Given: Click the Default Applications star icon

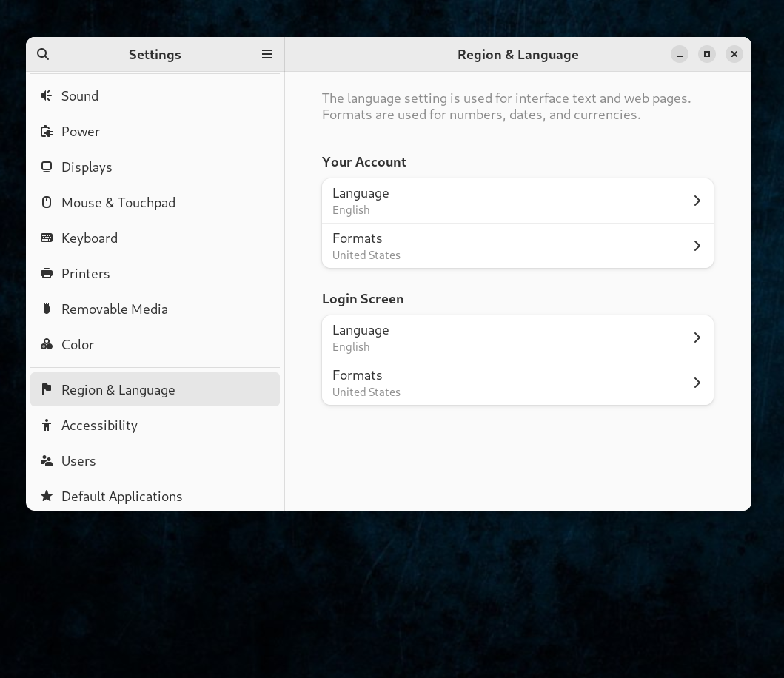Looking at the screenshot, I should tap(47, 496).
